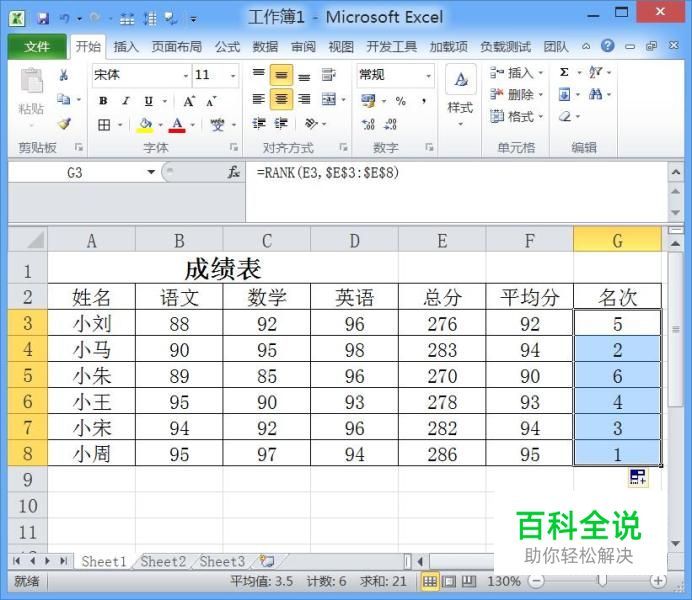Click the Font Color red A
692x600 pixels.
coord(177,125)
